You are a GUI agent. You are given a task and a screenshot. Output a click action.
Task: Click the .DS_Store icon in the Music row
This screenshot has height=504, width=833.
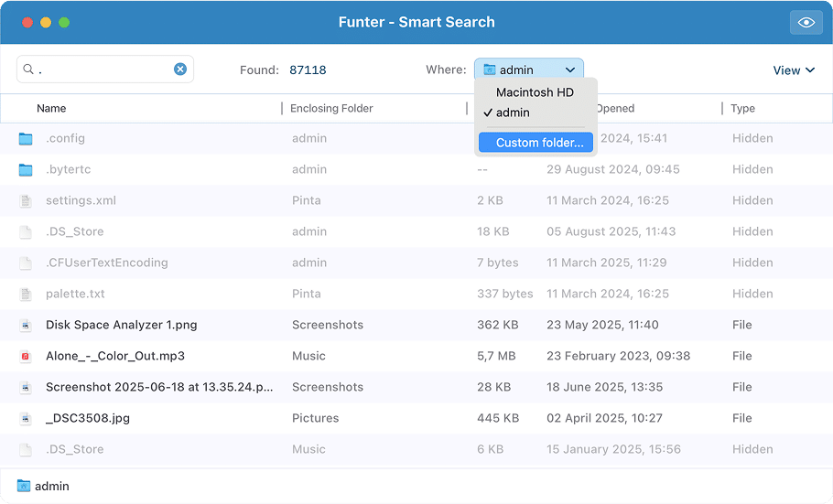point(26,450)
